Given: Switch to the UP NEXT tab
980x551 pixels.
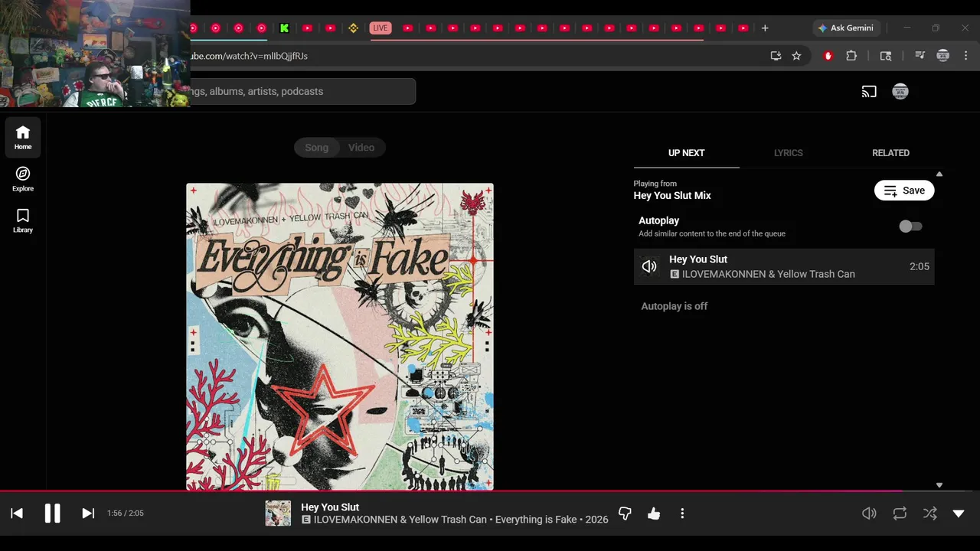Looking at the screenshot, I should [686, 153].
